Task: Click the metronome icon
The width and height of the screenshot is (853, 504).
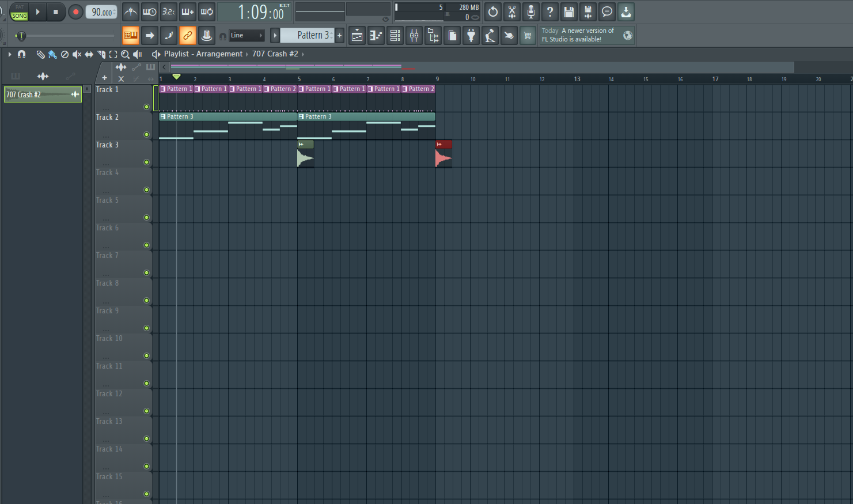Action: pos(131,12)
